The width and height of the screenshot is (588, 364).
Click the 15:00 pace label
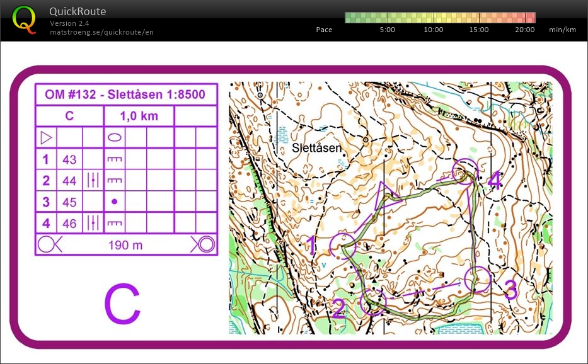coord(479,30)
